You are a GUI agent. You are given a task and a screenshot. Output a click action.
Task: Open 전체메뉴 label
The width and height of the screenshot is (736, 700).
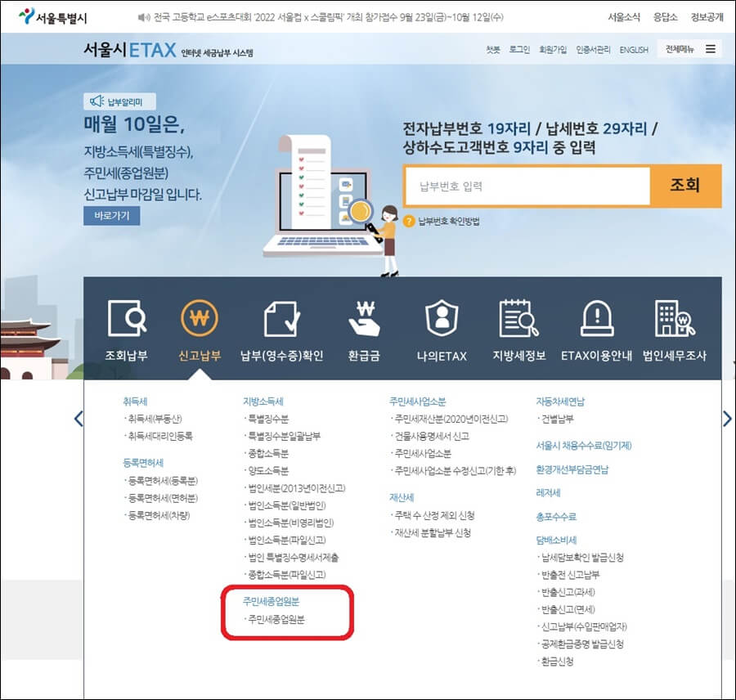[x=680, y=49]
